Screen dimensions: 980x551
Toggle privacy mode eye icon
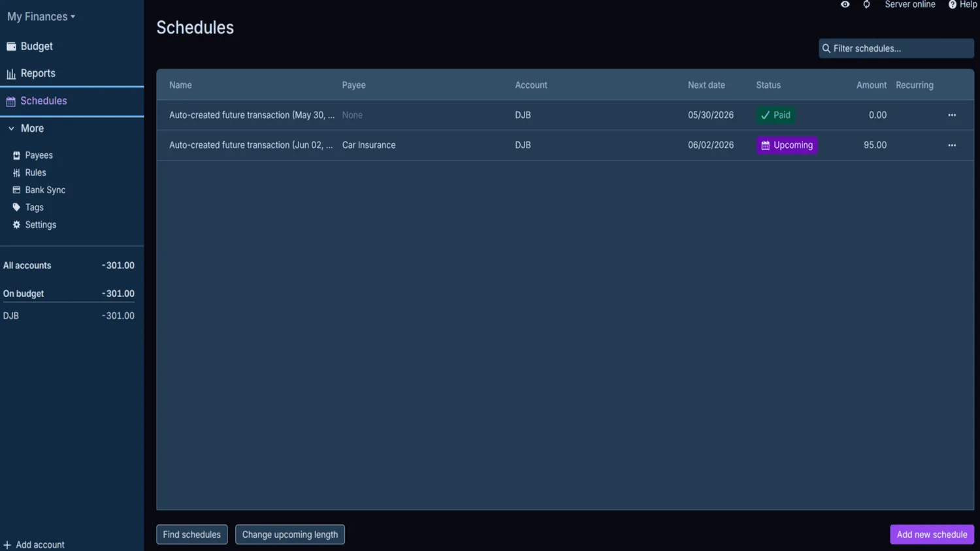click(845, 5)
